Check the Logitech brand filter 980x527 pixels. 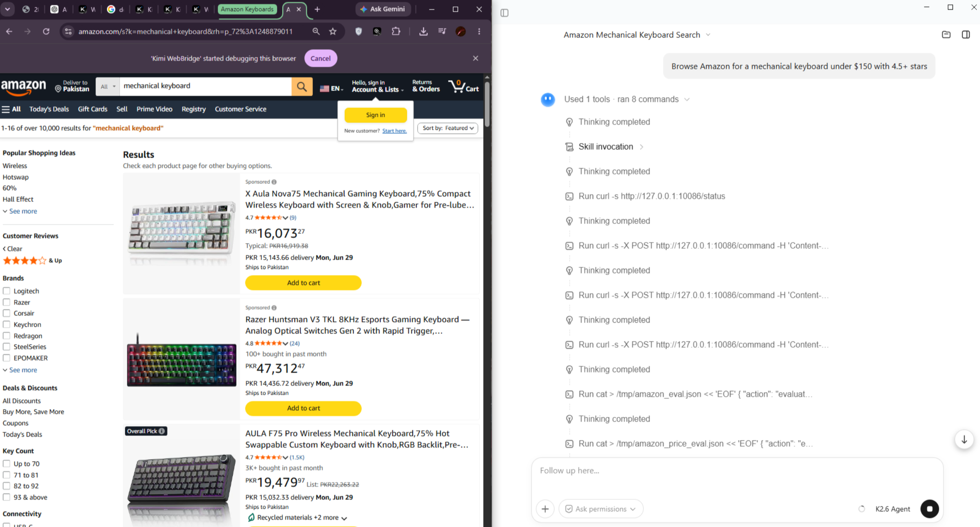click(7, 291)
